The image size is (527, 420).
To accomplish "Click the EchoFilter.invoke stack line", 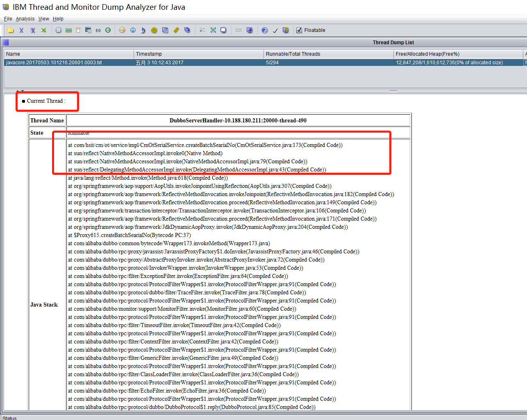I will [x=167, y=391].
